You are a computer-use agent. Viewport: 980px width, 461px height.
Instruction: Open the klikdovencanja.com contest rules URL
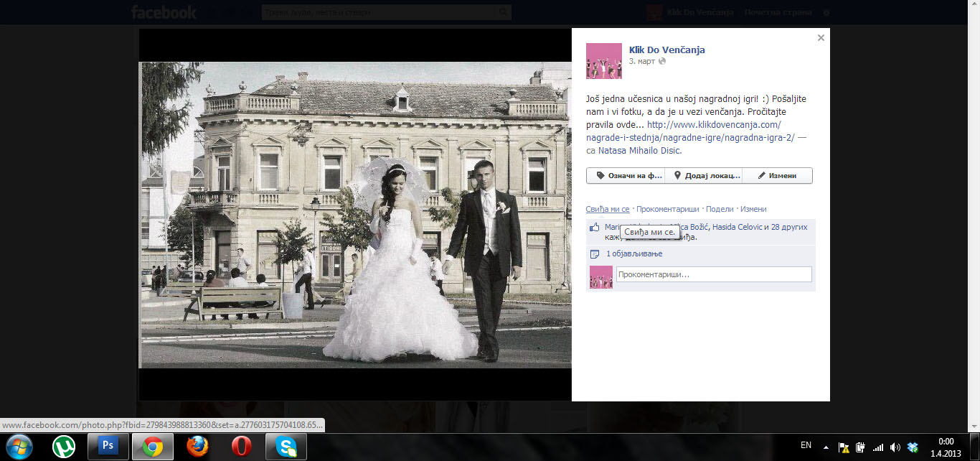tap(714, 124)
